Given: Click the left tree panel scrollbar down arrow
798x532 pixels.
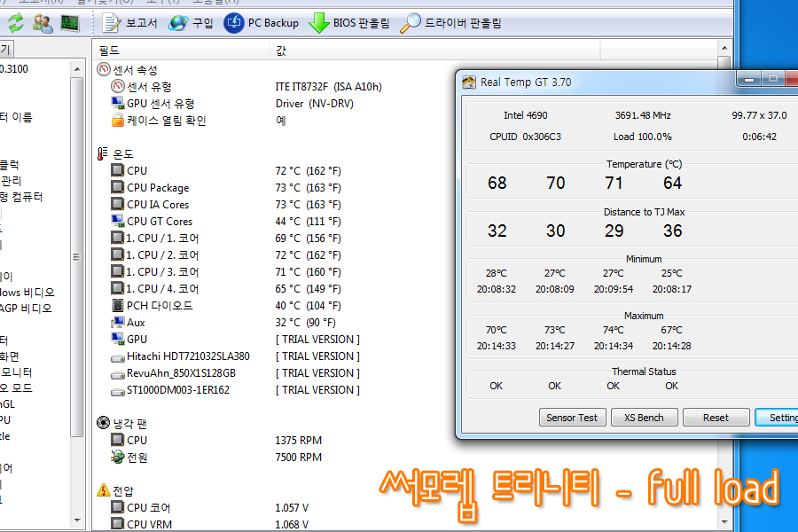Looking at the screenshot, I should pyautogui.click(x=77, y=520).
